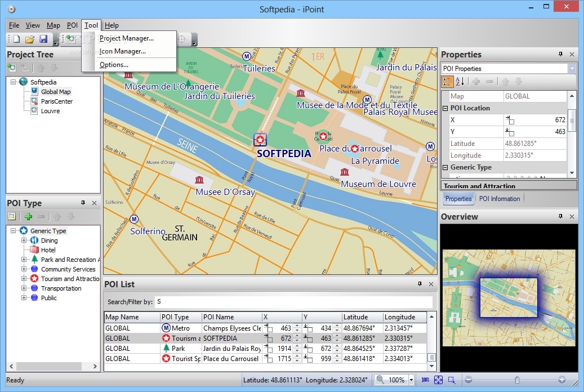Select the ParisCenter map in Project Tree
This screenshot has width=584, height=392.
coord(56,101)
